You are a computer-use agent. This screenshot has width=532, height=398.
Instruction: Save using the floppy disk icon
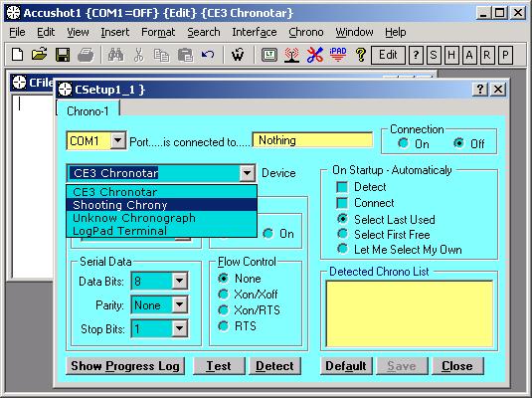pyautogui.click(x=63, y=55)
